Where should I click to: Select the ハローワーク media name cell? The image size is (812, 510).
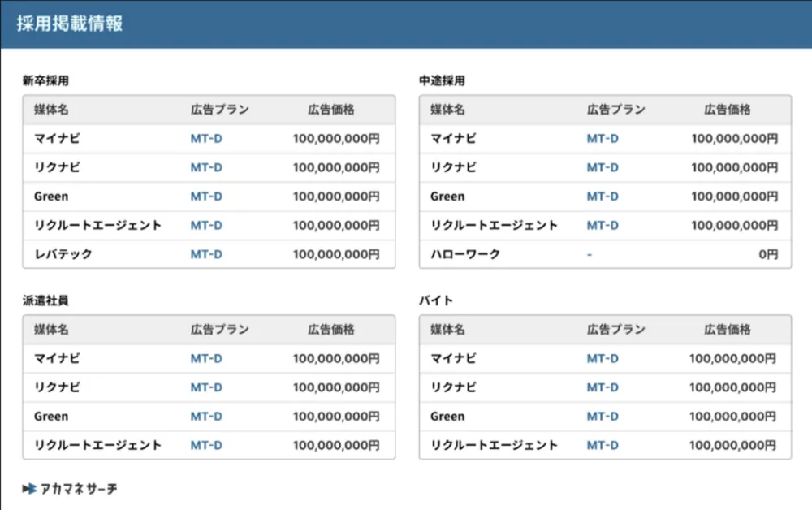(x=465, y=254)
